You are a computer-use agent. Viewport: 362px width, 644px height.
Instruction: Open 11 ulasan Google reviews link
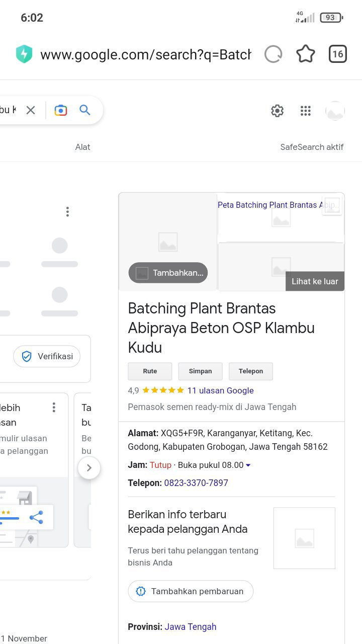coord(220,390)
